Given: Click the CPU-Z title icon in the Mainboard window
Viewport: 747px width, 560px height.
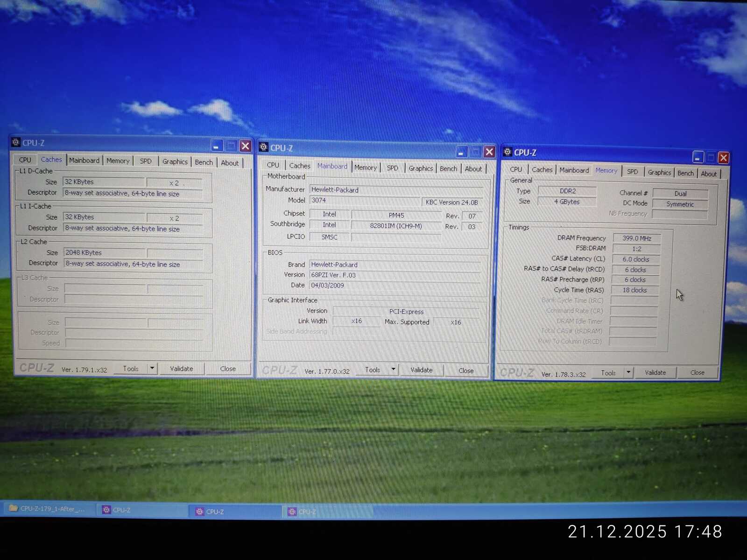Looking at the screenshot, I should pos(263,147).
